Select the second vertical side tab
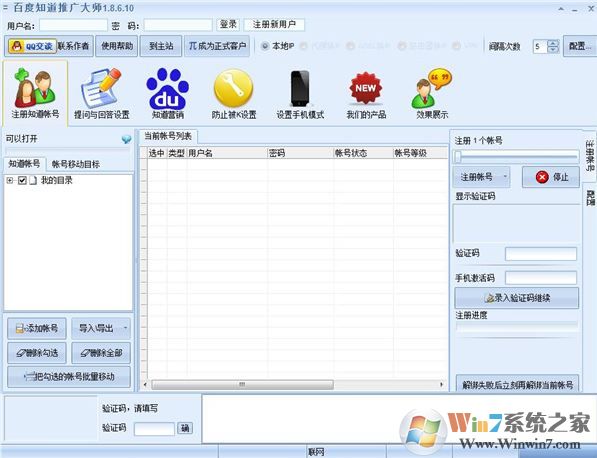Viewport: 597px width, 458px height. point(589,197)
